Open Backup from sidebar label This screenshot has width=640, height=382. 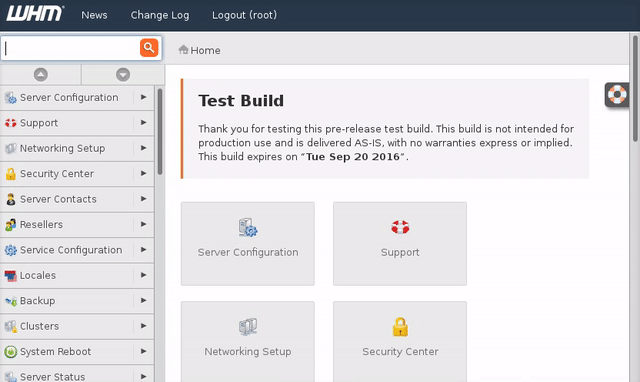pos(37,301)
